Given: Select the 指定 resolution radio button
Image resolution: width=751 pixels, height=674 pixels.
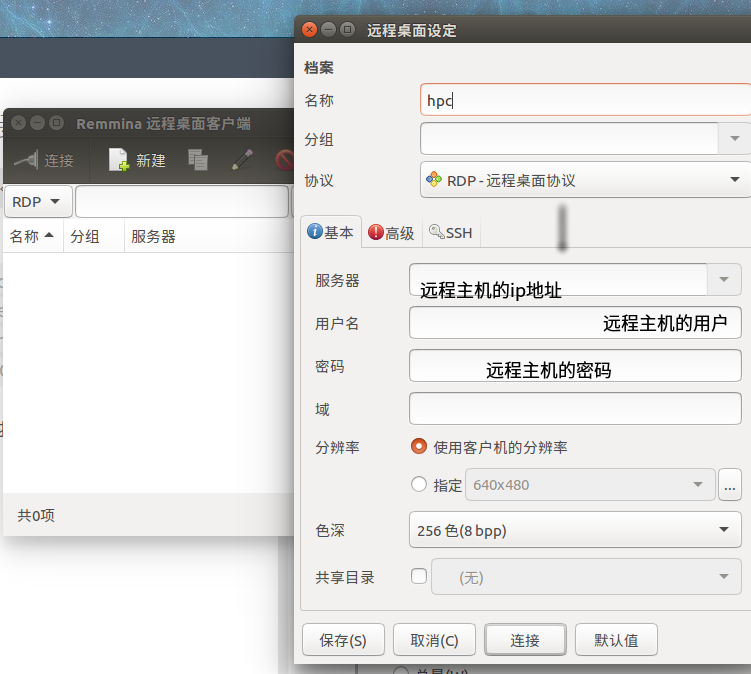Looking at the screenshot, I should point(419,484).
